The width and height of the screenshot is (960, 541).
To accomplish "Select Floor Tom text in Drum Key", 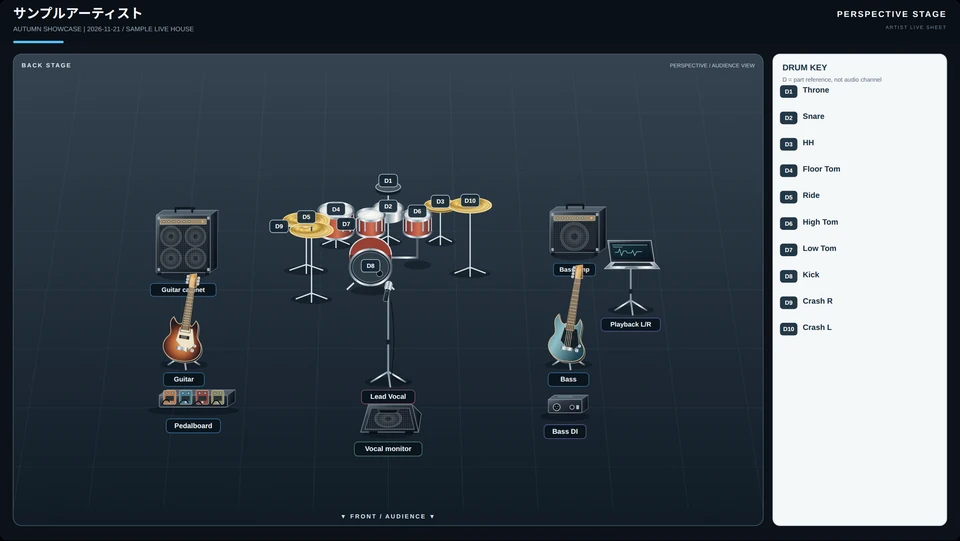I will click(x=821, y=169).
